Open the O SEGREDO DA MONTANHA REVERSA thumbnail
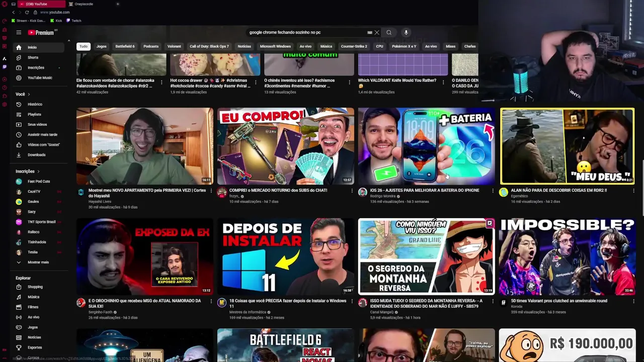 coord(427,256)
